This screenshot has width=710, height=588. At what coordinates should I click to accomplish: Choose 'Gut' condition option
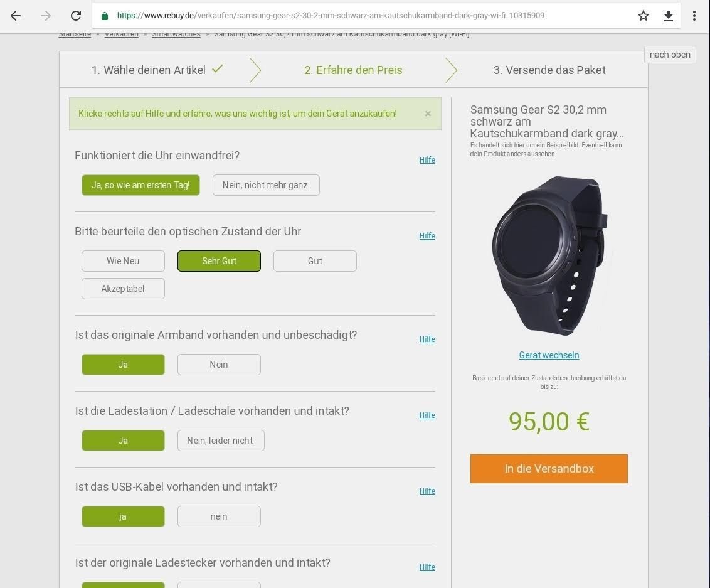(x=315, y=261)
